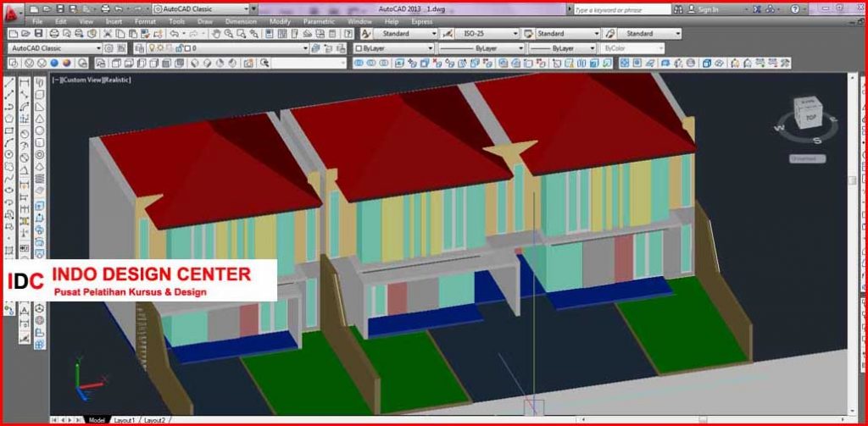Switch to 3D Hidden visual style
This screenshot has width=868, height=426.
(42, 63)
